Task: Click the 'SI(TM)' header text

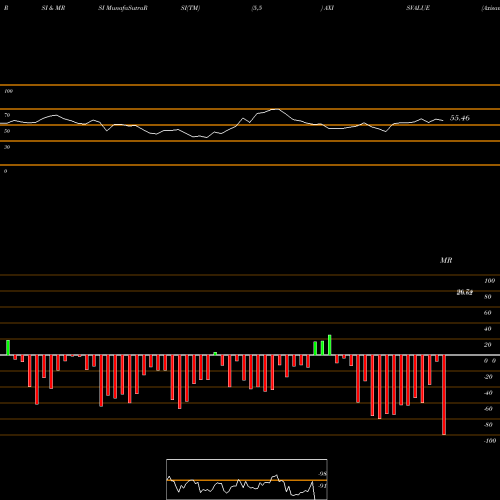Action: (x=190, y=8)
